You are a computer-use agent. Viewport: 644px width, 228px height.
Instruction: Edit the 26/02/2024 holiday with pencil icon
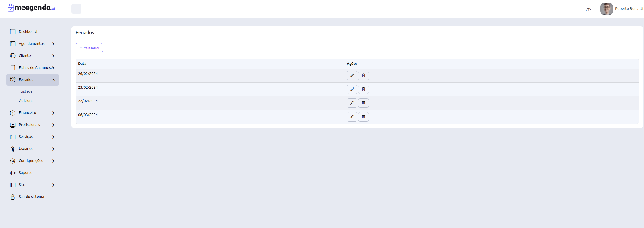pyautogui.click(x=352, y=76)
